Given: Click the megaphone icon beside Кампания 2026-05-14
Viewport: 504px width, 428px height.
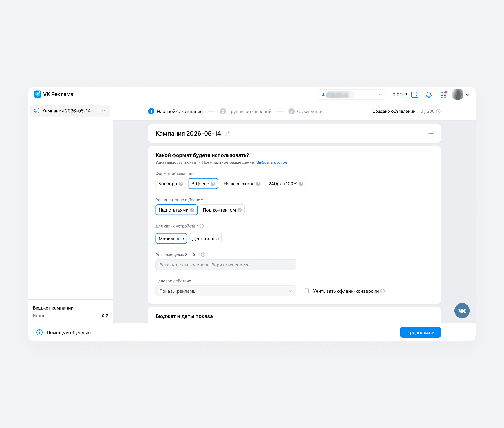Looking at the screenshot, I should [37, 111].
